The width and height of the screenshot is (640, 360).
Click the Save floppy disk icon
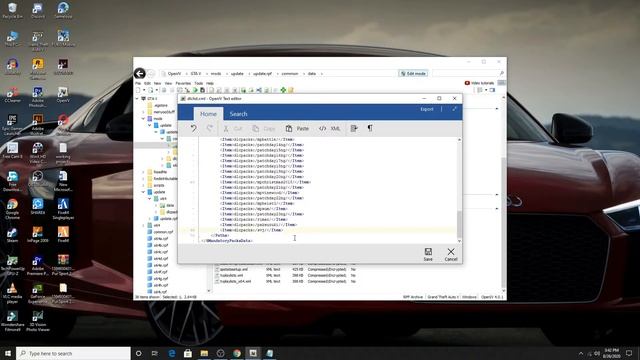tap(428, 251)
